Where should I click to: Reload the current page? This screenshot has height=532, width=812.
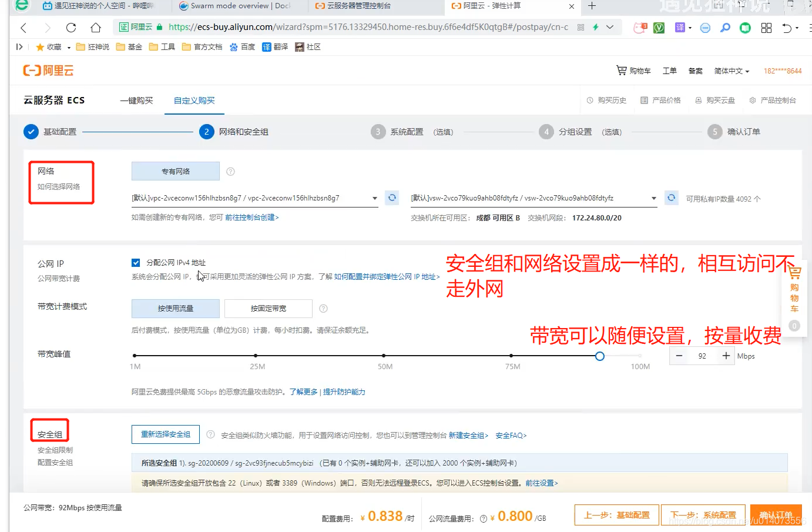(x=71, y=28)
